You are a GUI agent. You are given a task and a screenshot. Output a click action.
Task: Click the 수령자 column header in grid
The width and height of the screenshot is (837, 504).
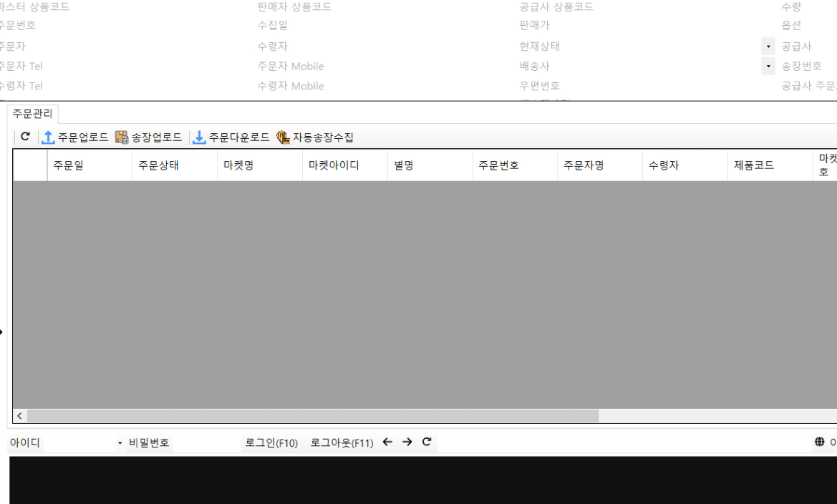point(685,165)
